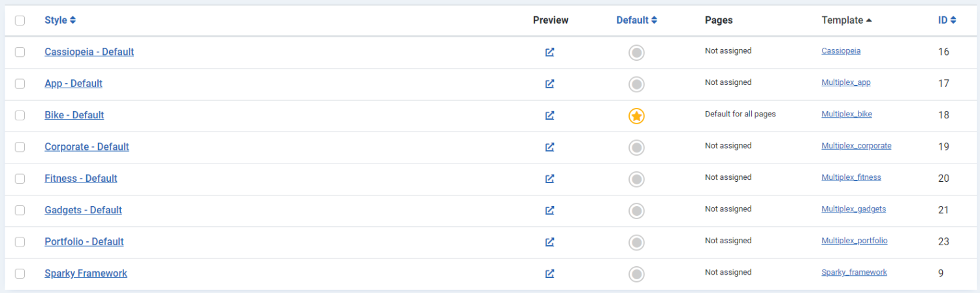Sort table by ID column
This screenshot has height=293, width=980.
pyautogui.click(x=947, y=20)
